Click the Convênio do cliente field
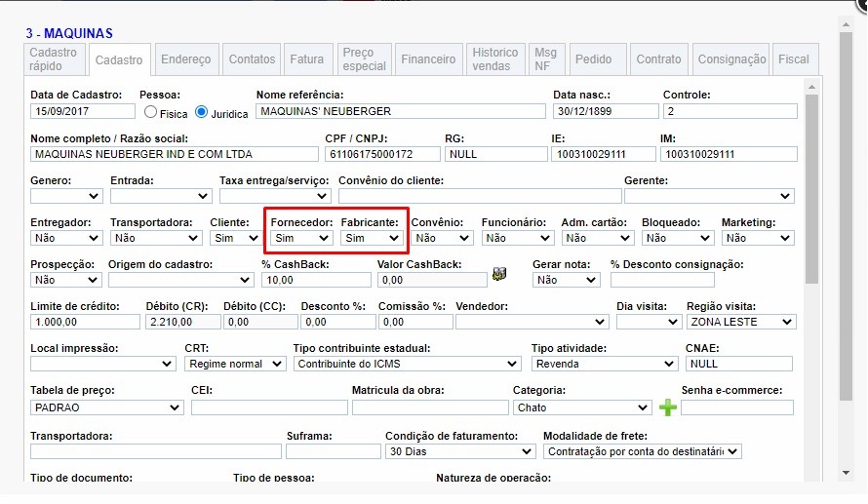The width and height of the screenshot is (868, 504). (x=480, y=196)
